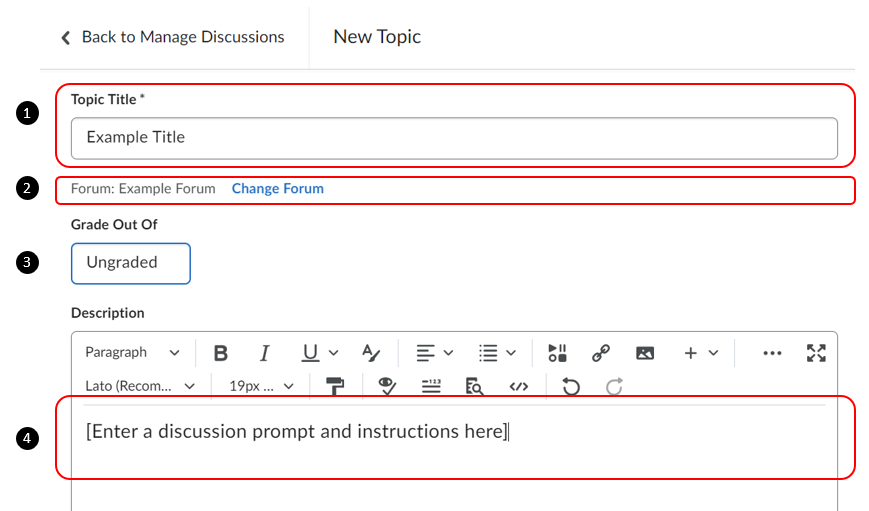This screenshot has height=511, width=869.
Task: Redo the last undone edit
Action: (x=614, y=386)
